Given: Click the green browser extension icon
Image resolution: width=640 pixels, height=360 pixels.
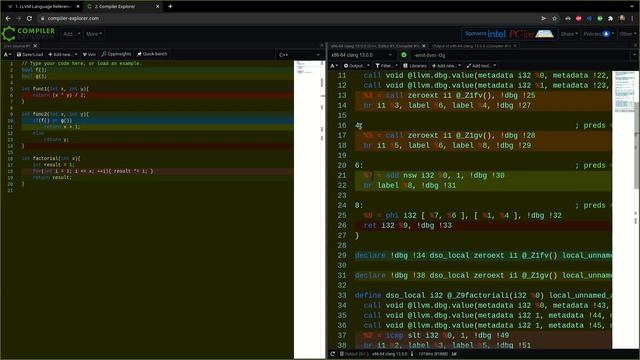Looking at the screenshot, I should (600, 18).
